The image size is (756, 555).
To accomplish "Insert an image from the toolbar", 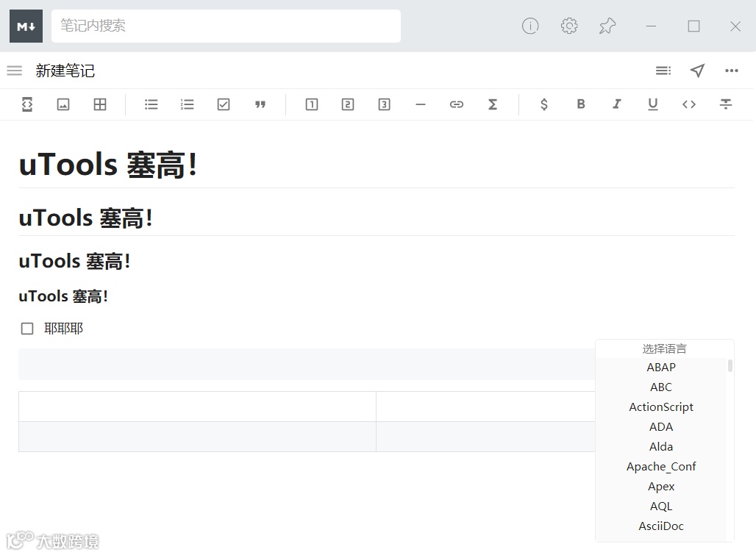I will tap(63, 104).
